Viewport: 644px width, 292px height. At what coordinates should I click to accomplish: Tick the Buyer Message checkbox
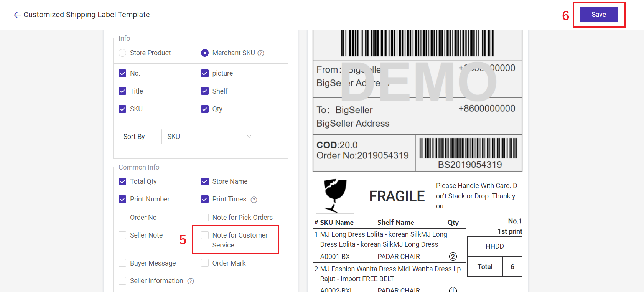(x=122, y=263)
